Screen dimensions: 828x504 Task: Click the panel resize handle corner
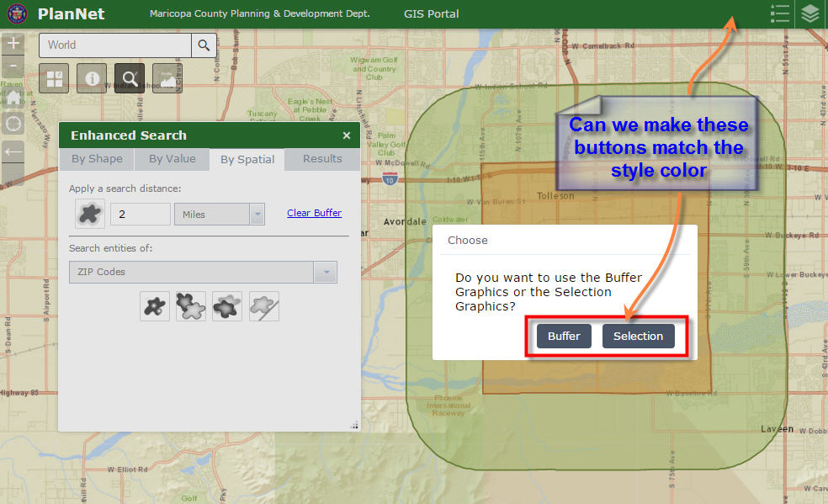coord(354,426)
